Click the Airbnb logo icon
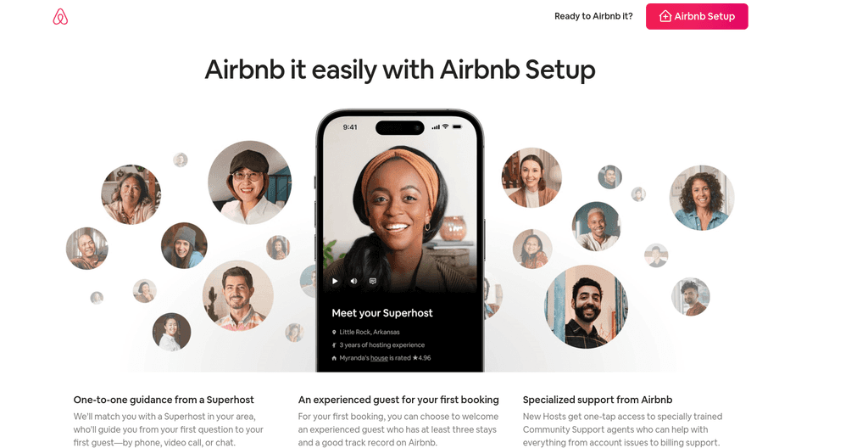The height and width of the screenshot is (448, 868). (60, 17)
